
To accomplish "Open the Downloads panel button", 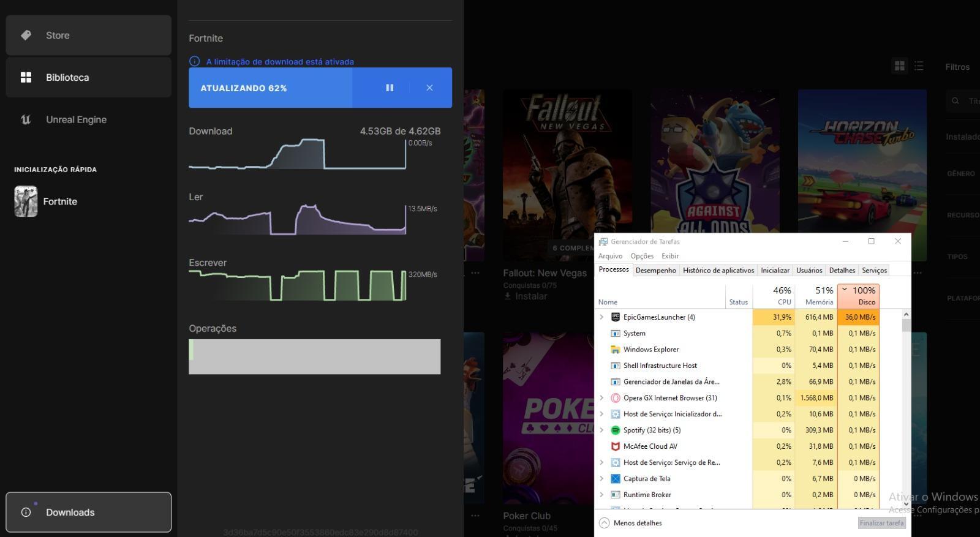I will pos(88,512).
